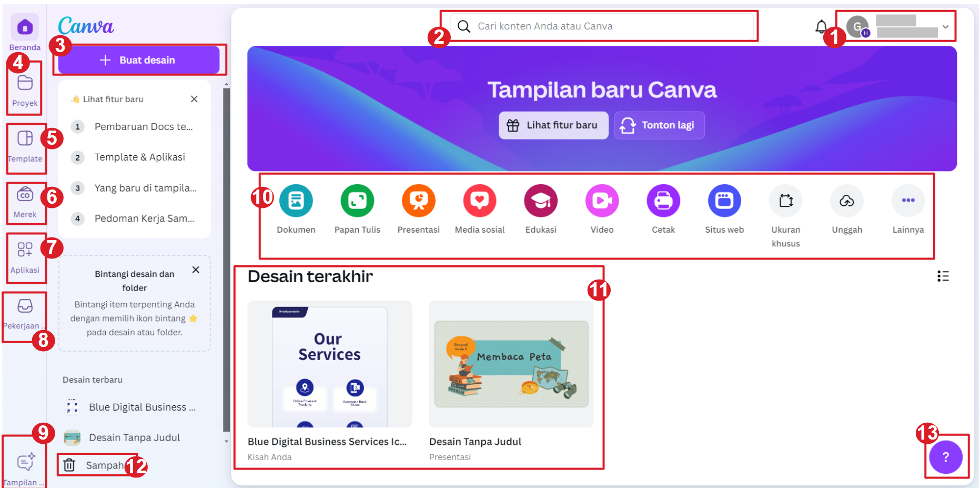Open the Sampah trash

pyautogui.click(x=94, y=465)
